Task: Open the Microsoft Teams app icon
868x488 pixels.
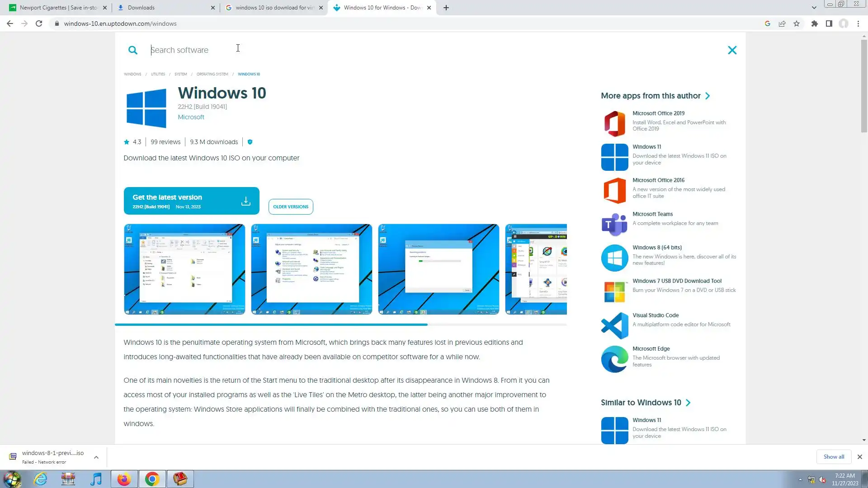Action: [614, 224]
